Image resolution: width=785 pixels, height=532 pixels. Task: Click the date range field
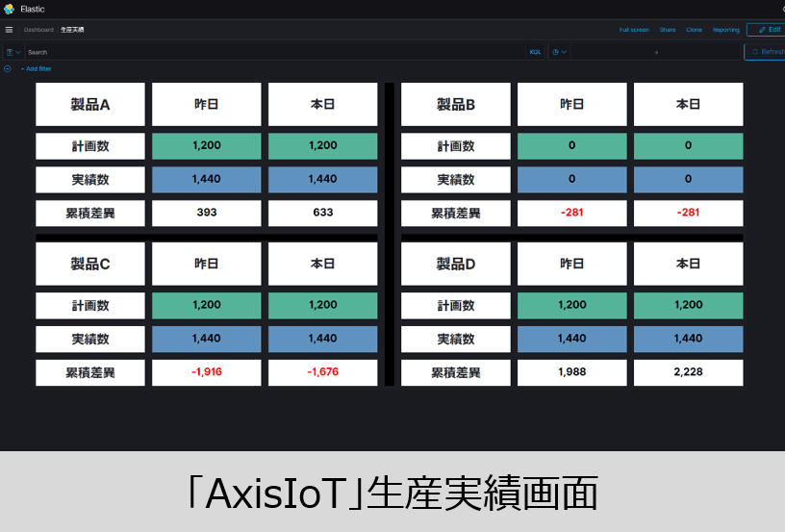point(656,52)
